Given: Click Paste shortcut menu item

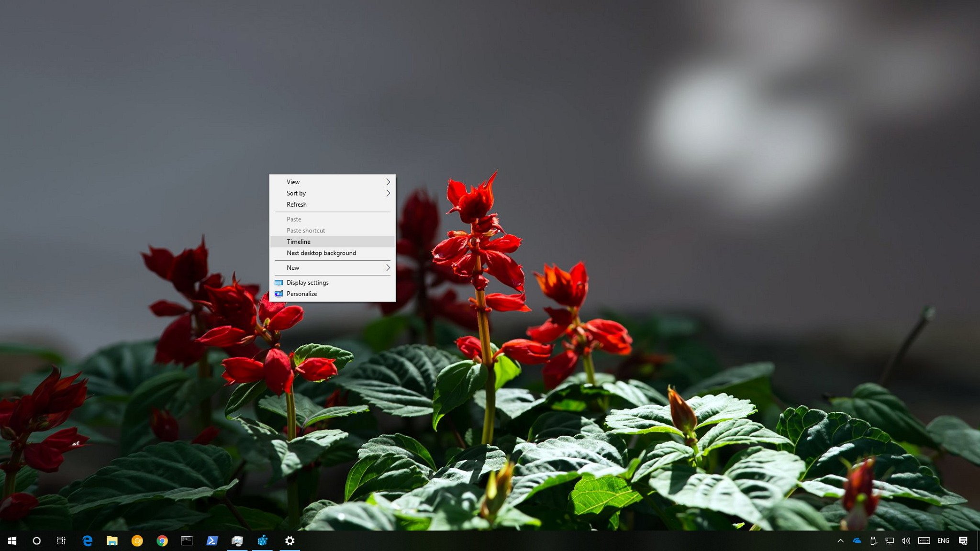Looking at the screenshot, I should 306,230.
